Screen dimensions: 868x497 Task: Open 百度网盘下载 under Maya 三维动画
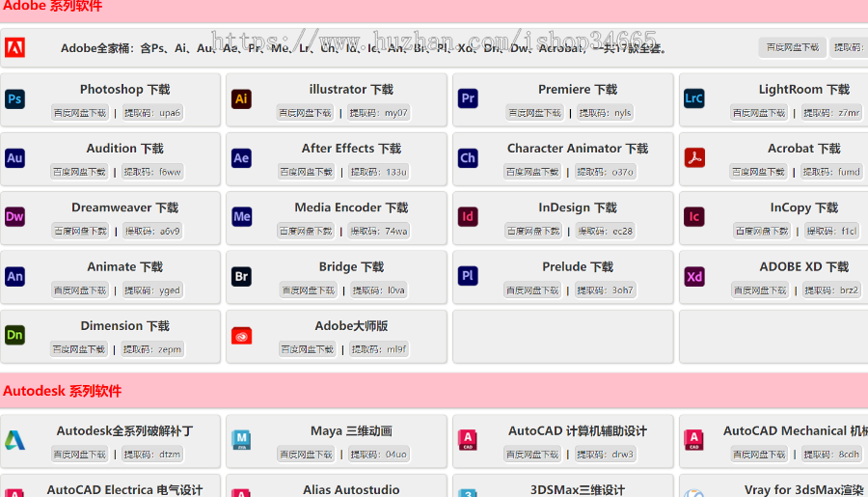pos(306,455)
